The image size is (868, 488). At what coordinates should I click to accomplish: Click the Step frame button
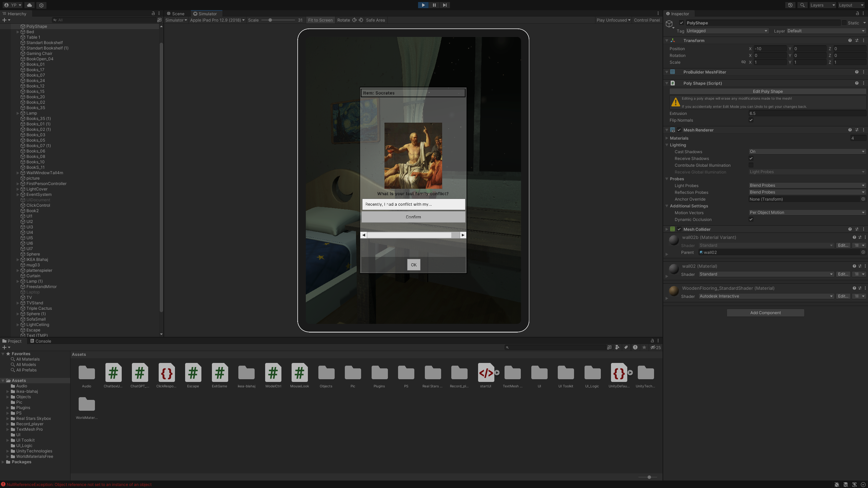(445, 5)
